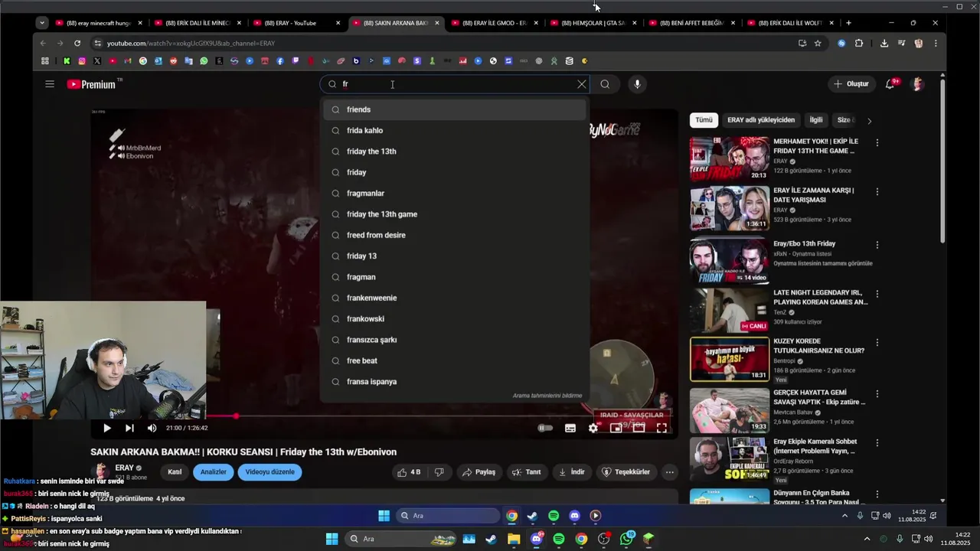Show next filter chips arrow
The height and width of the screenshot is (551, 980).
(869, 120)
